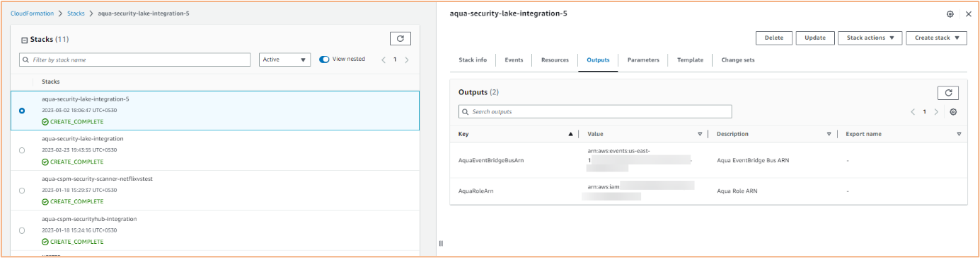Focus the Search outputs field
The width and height of the screenshot is (980, 258).
[x=595, y=112]
